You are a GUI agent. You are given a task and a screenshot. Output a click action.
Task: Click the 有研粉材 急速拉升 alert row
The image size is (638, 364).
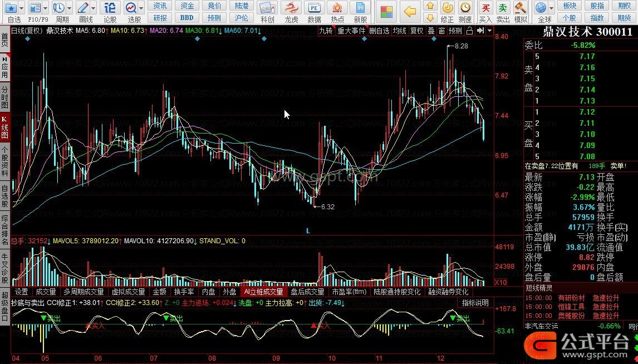tap(572, 298)
